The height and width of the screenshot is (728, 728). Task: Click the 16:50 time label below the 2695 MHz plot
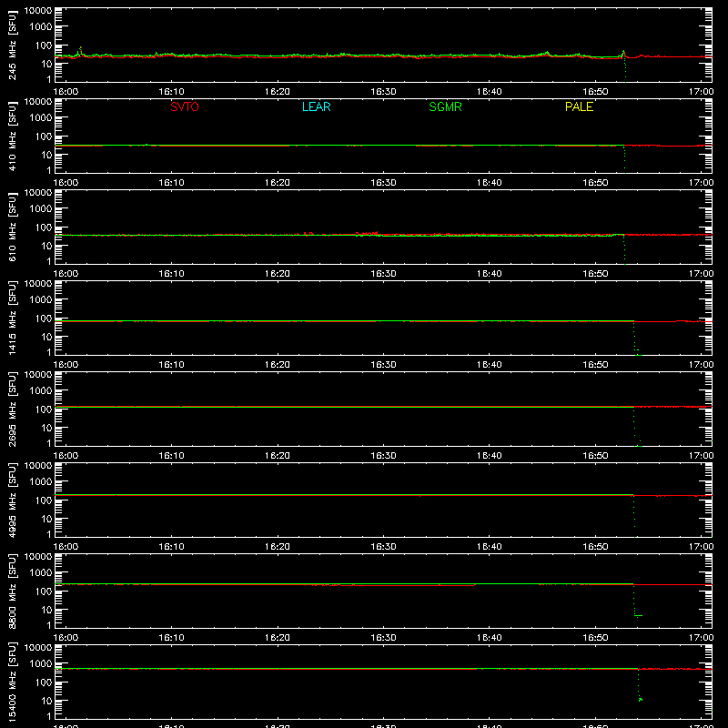point(595,456)
